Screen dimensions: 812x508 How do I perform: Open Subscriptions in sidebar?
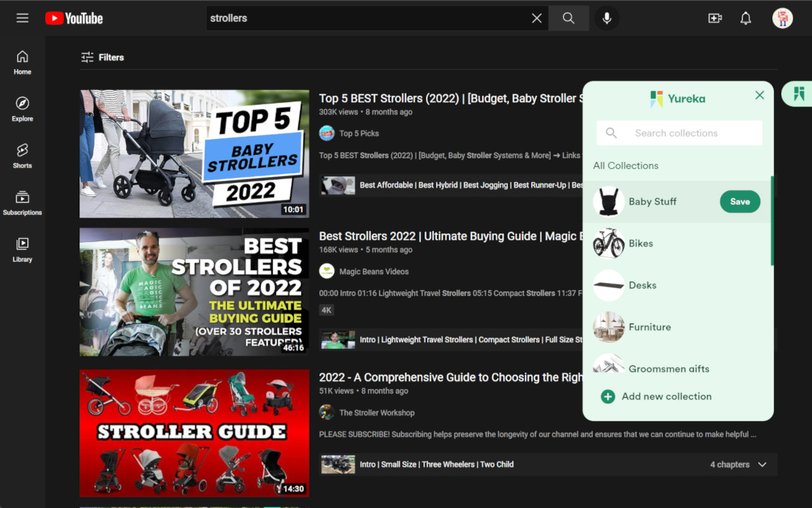[x=22, y=204]
